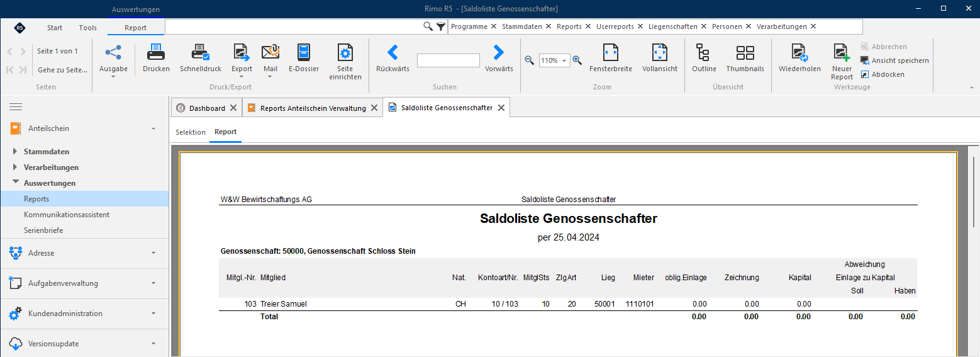Collapse the Anteilschein sidebar section
The height and width of the screenshot is (357, 980).
(153, 128)
